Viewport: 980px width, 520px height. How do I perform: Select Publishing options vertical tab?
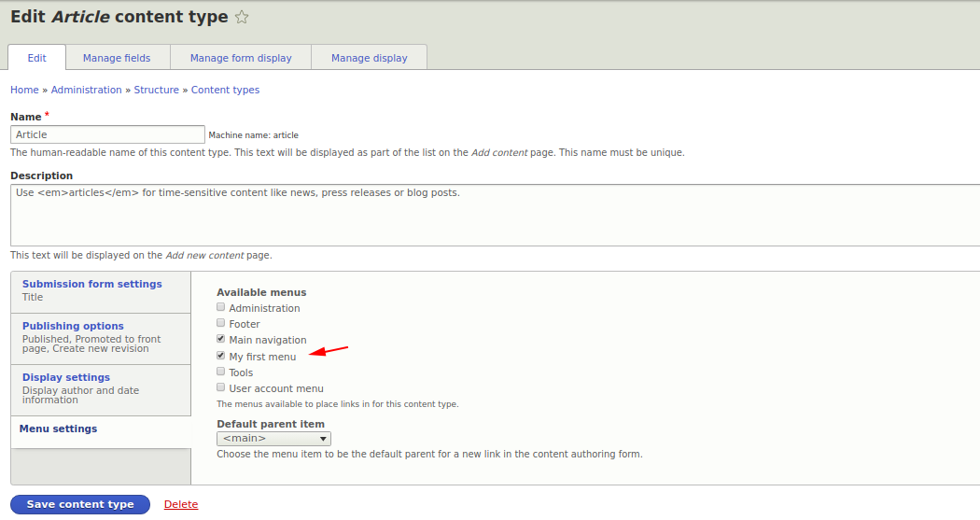click(101, 339)
